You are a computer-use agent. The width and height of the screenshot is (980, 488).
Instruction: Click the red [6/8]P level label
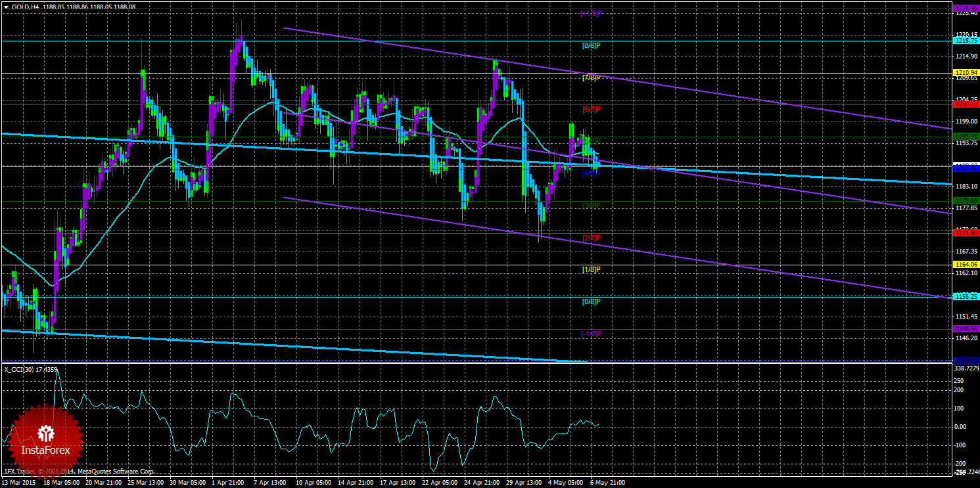tap(592, 109)
